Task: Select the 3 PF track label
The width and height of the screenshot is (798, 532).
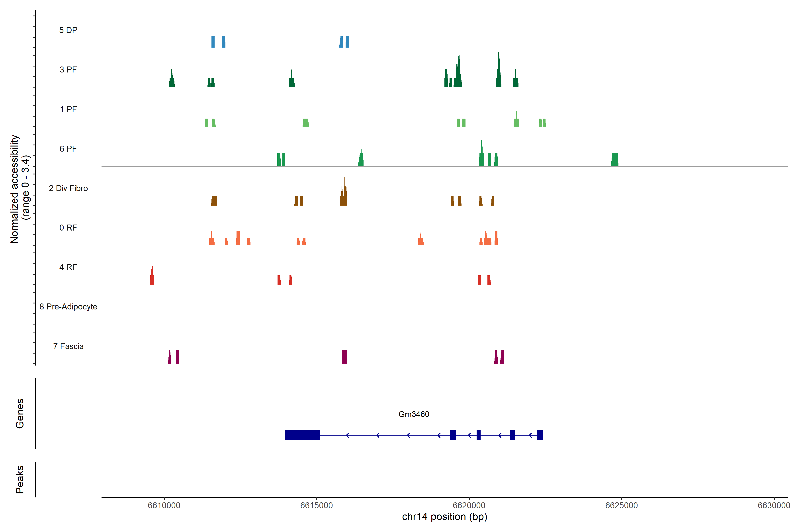Action: [x=68, y=70]
